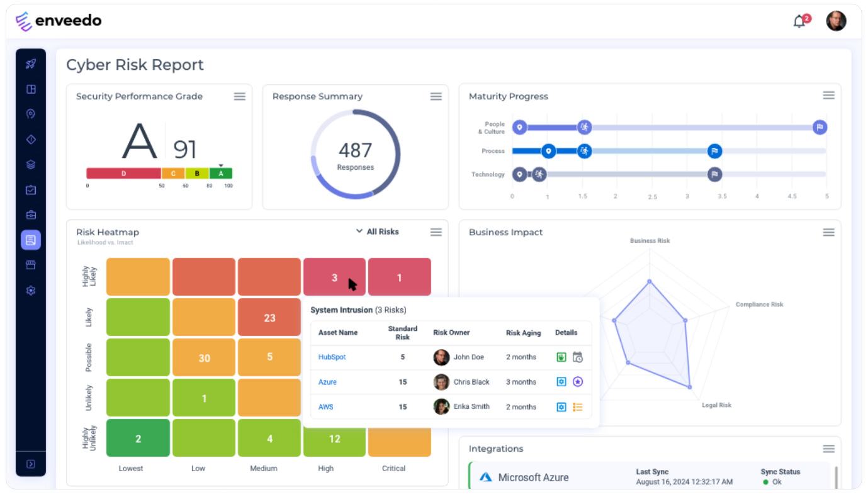The image size is (868, 497).
Task: Click the storefront icon in the sidebar
Action: click(x=30, y=264)
